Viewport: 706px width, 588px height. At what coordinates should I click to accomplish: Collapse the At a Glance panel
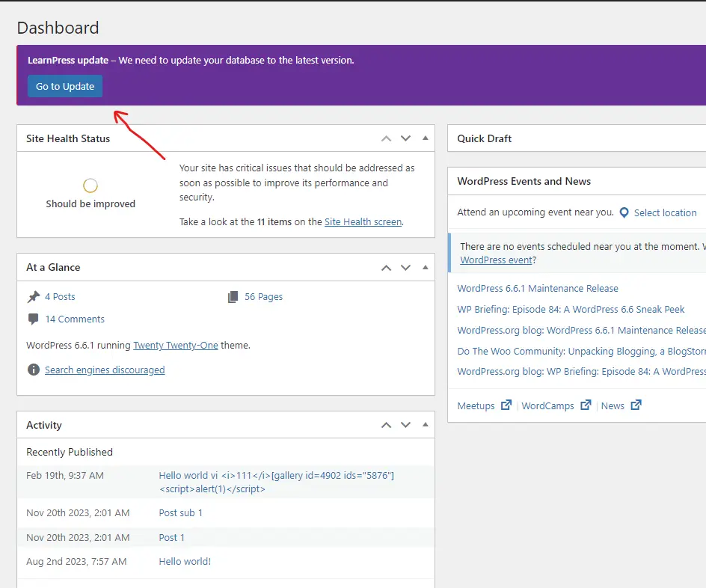(x=425, y=266)
